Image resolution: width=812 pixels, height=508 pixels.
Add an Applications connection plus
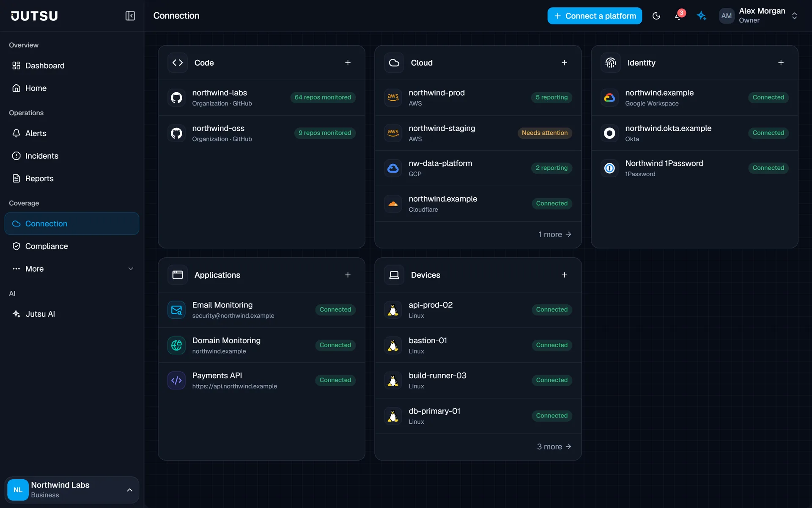[x=348, y=275]
